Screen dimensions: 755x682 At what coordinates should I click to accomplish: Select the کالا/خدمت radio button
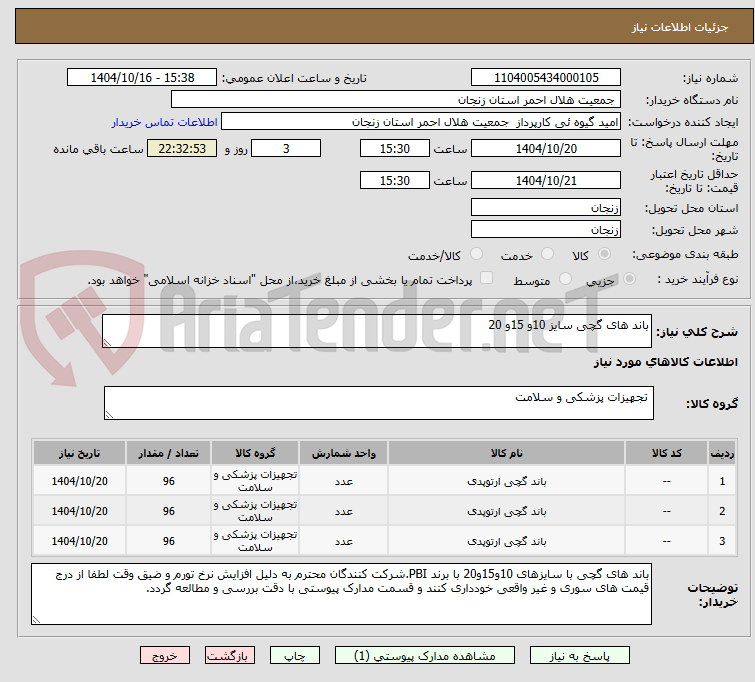[x=476, y=254]
